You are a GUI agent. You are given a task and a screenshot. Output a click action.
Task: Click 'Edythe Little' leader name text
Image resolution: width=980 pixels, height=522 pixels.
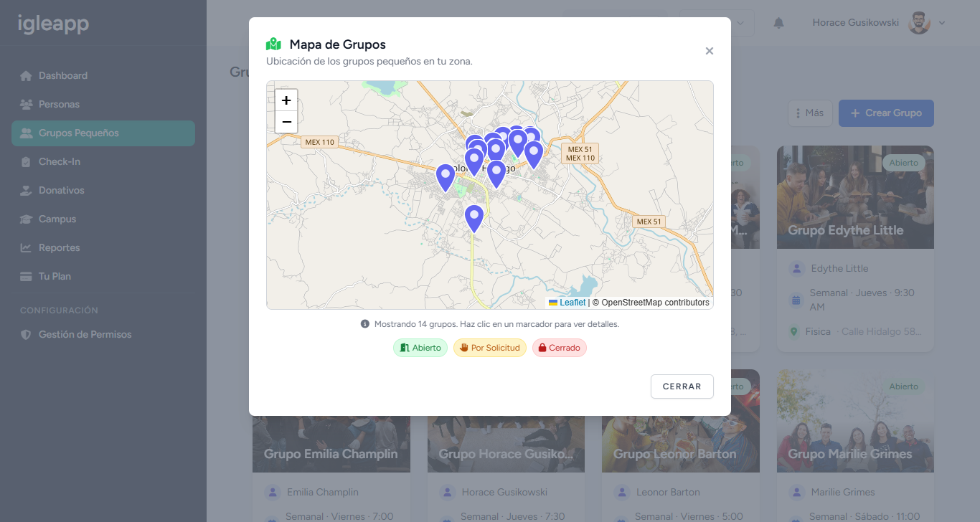coord(839,269)
